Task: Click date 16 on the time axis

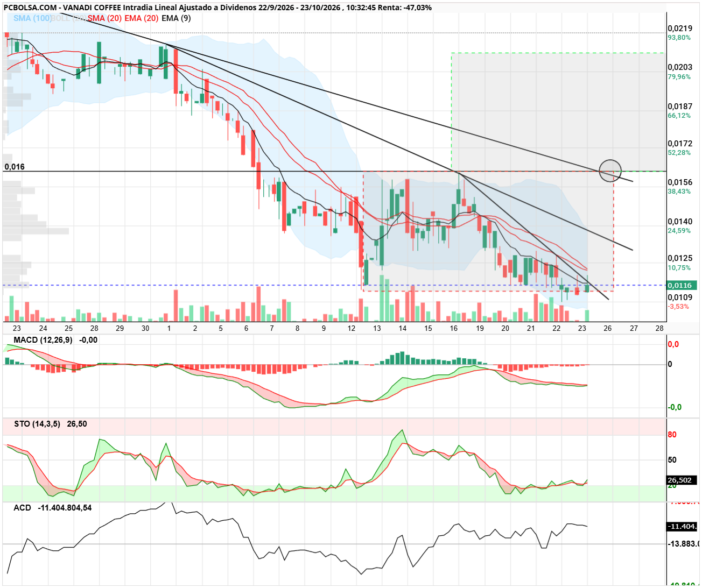Action: (454, 328)
